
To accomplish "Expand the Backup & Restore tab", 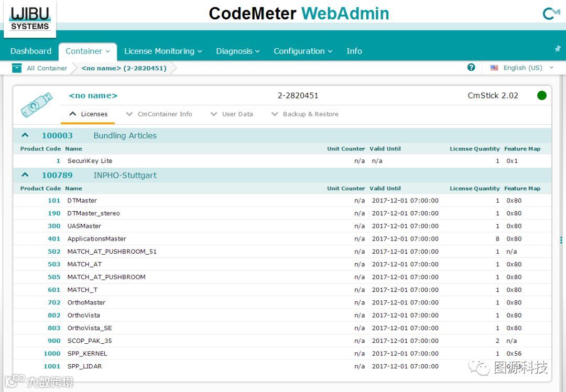I will click(305, 114).
